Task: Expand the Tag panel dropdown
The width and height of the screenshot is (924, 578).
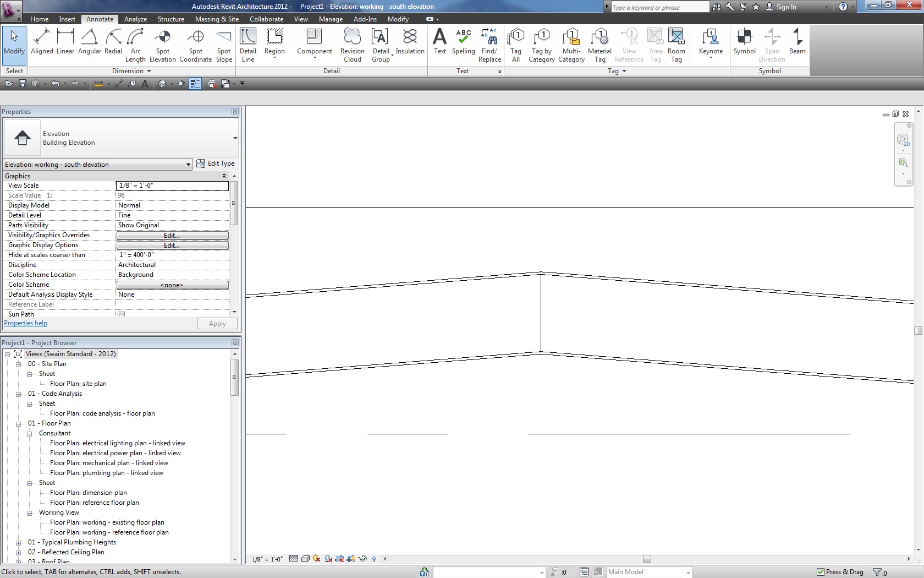Action: click(x=624, y=71)
